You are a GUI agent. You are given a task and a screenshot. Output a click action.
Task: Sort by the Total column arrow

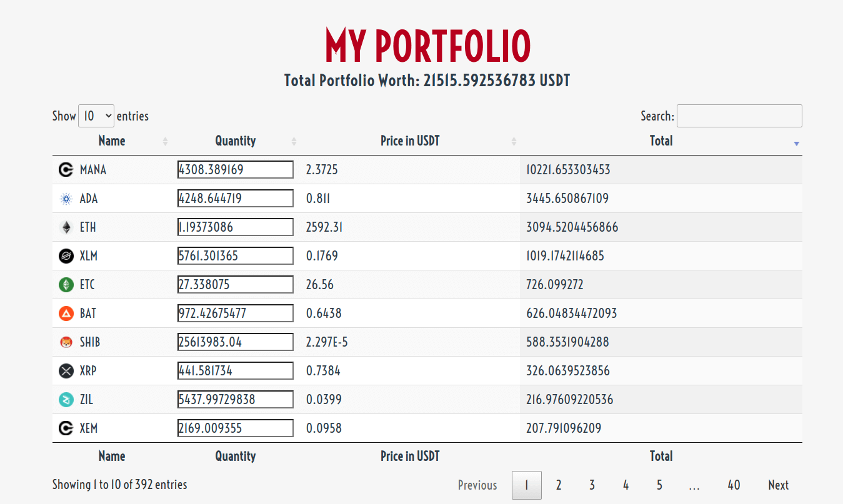pos(796,143)
